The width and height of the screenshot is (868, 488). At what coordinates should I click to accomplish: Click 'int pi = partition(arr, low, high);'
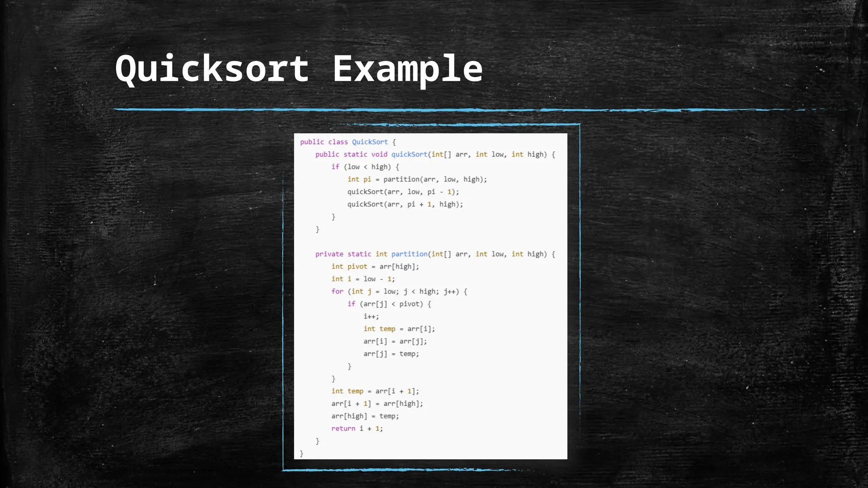tap(417, 179)
